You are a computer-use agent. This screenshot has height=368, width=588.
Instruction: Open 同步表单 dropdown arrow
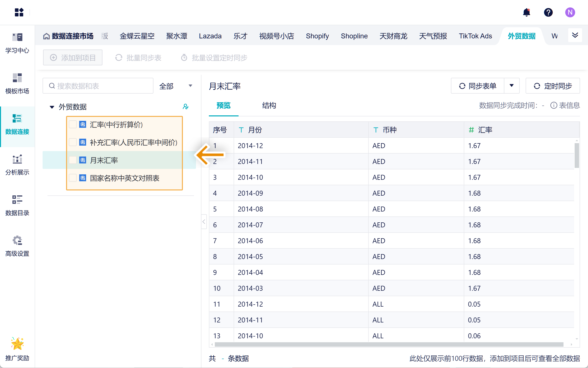pos(512,86)
